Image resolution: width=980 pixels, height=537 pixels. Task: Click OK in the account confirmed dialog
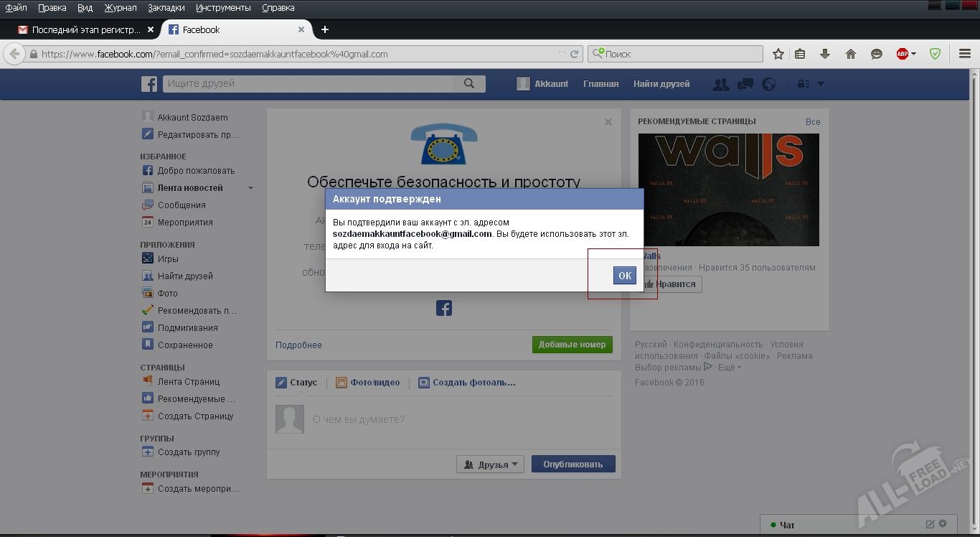coord(624,276)
